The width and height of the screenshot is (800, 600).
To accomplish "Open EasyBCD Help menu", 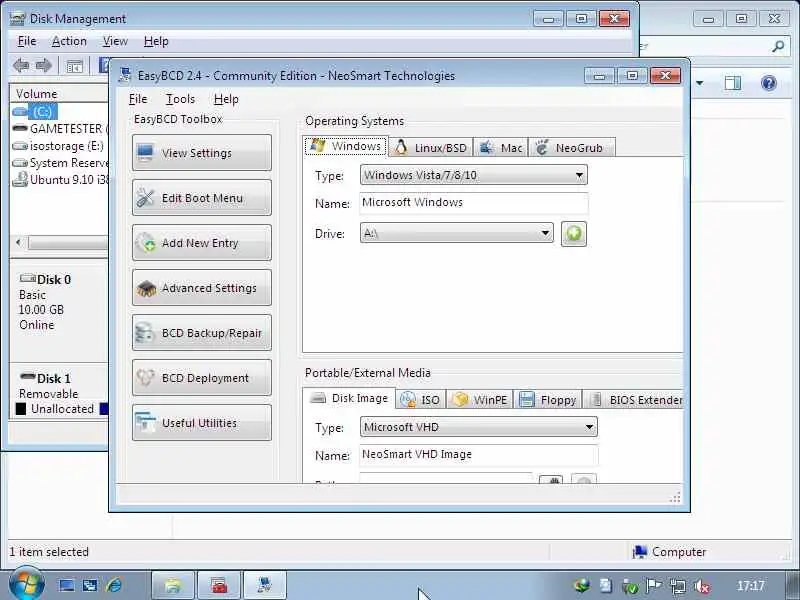I will (226, 99).
